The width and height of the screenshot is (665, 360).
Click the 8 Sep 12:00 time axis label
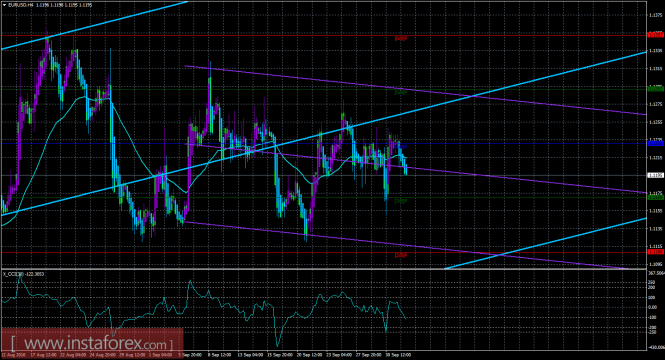(x=219, y=354)
